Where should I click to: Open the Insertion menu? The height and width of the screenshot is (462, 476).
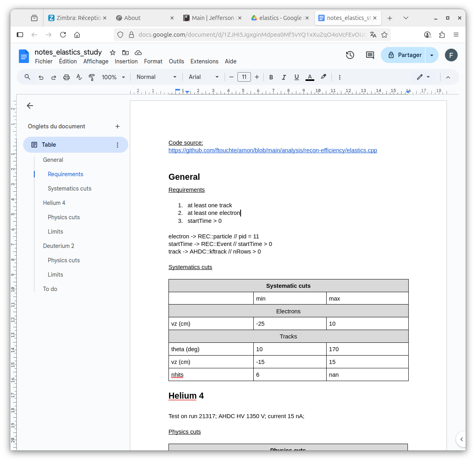126,61
